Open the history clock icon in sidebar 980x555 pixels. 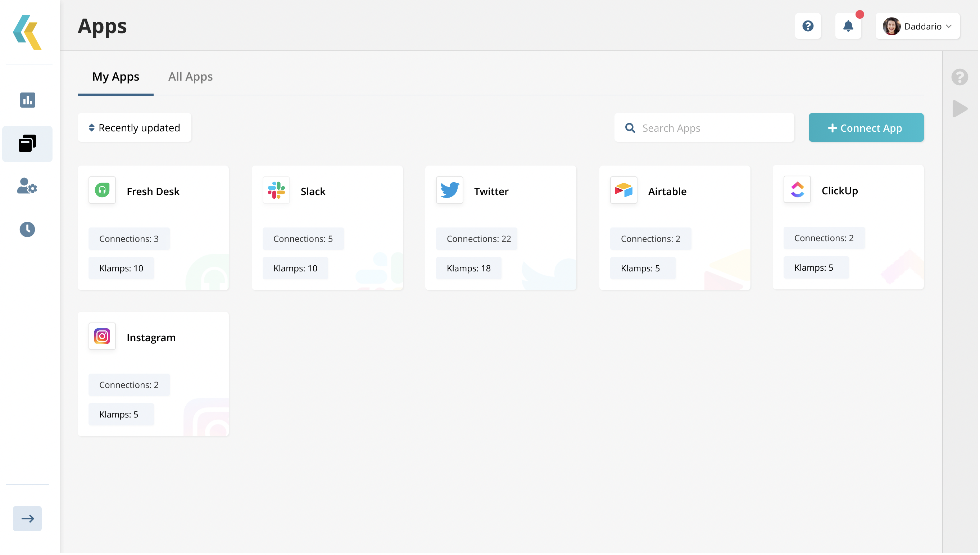tap(27, 230)
